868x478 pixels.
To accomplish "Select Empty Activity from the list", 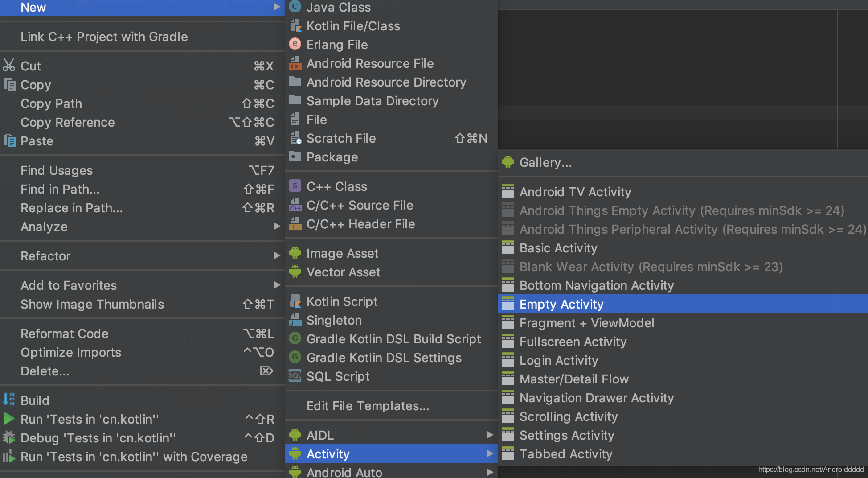I will (561, 304).
